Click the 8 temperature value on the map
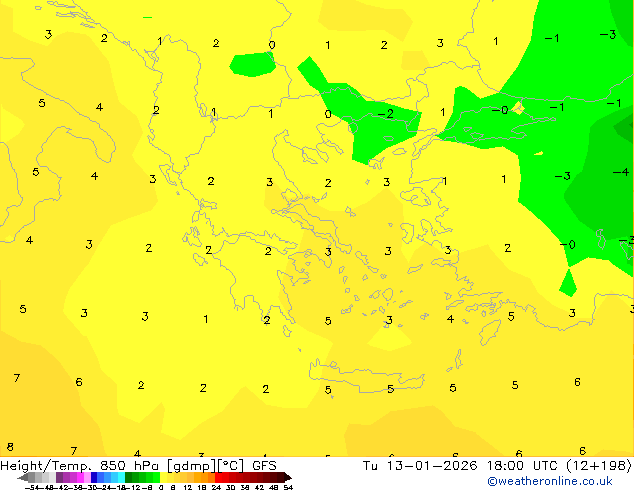 pos(10,447)
